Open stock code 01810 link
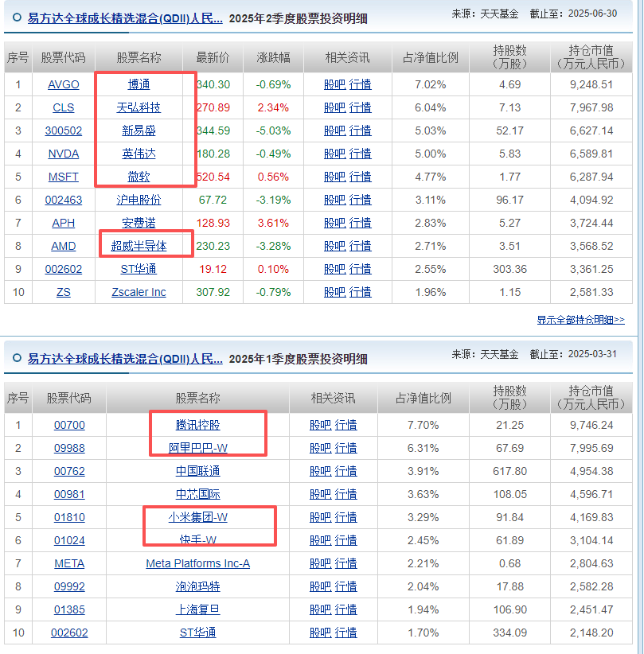644x654 pixels. click(69, 517)
